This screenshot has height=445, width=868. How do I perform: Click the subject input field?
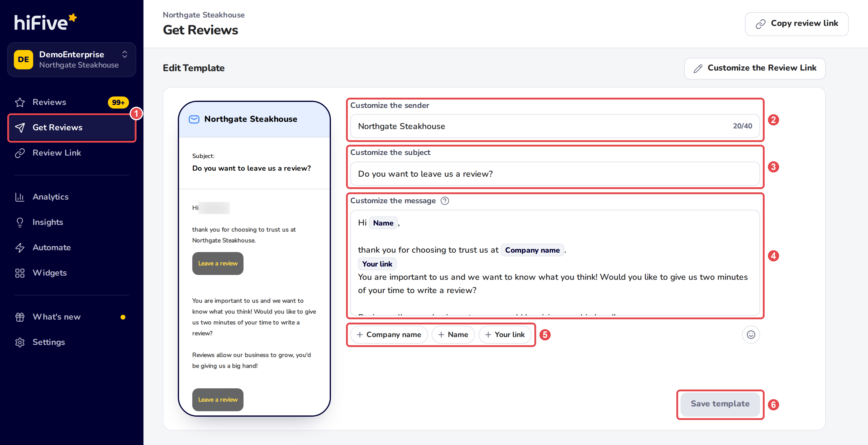coord(555,174)
